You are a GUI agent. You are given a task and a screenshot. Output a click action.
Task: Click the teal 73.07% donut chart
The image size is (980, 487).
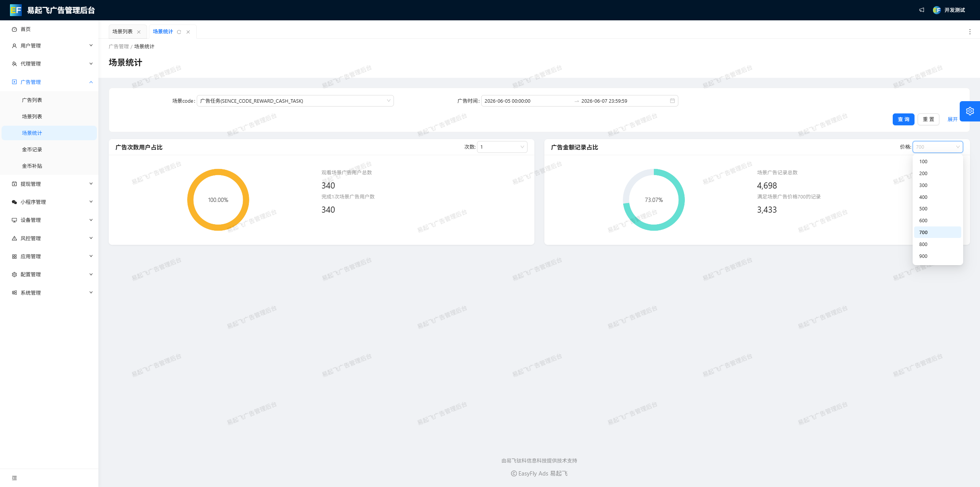[x=654, y=200]
